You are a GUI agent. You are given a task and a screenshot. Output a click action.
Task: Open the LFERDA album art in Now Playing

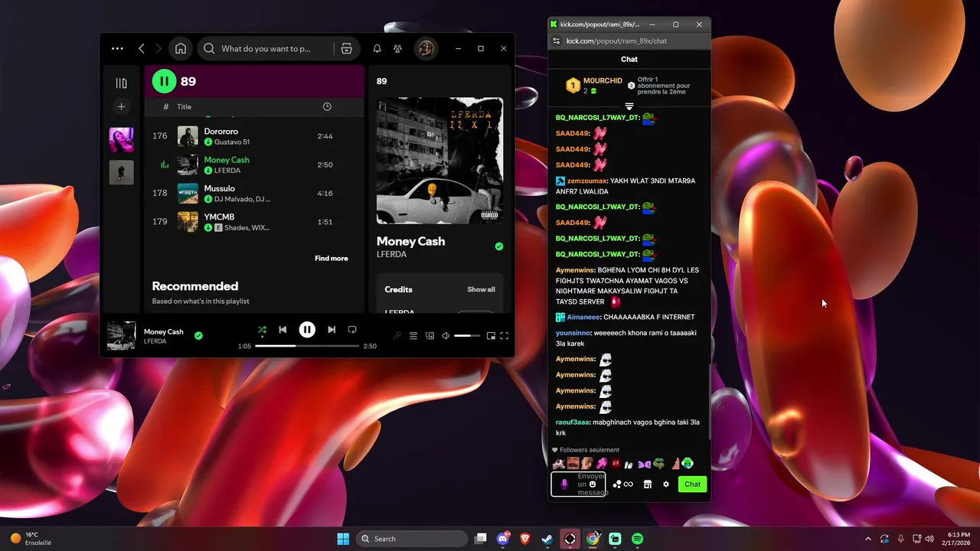click(439, 161)
